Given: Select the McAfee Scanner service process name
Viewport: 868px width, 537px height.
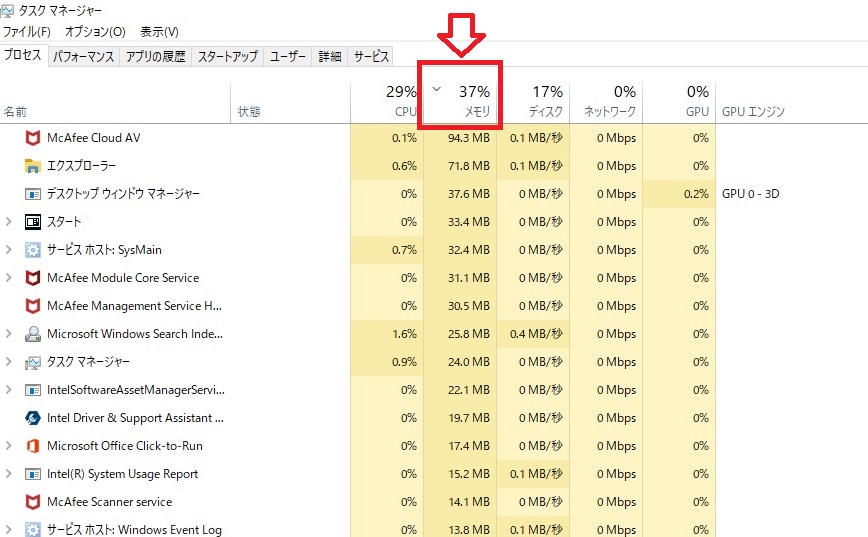Looking at the screenshot, I should tap(110, 502).
